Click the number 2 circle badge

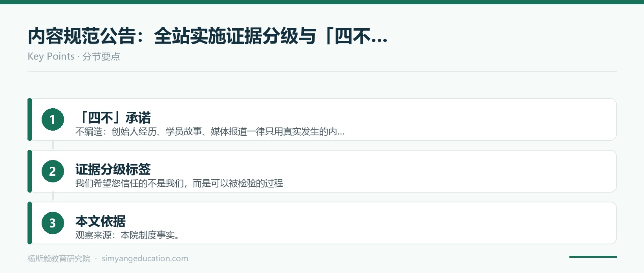[53, 171]
